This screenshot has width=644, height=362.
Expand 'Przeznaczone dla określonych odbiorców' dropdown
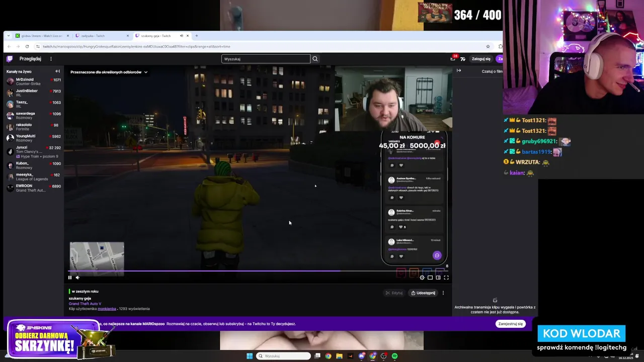click(109, 72)
